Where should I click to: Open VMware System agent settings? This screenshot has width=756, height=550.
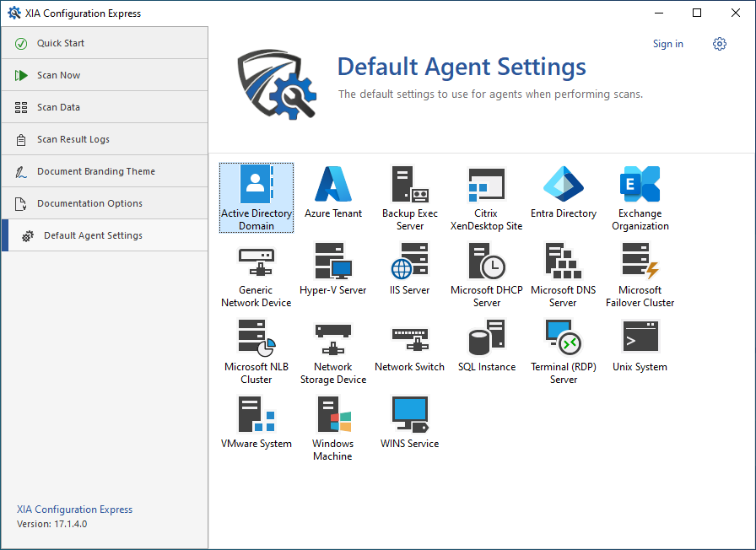(x=256, y=415)
